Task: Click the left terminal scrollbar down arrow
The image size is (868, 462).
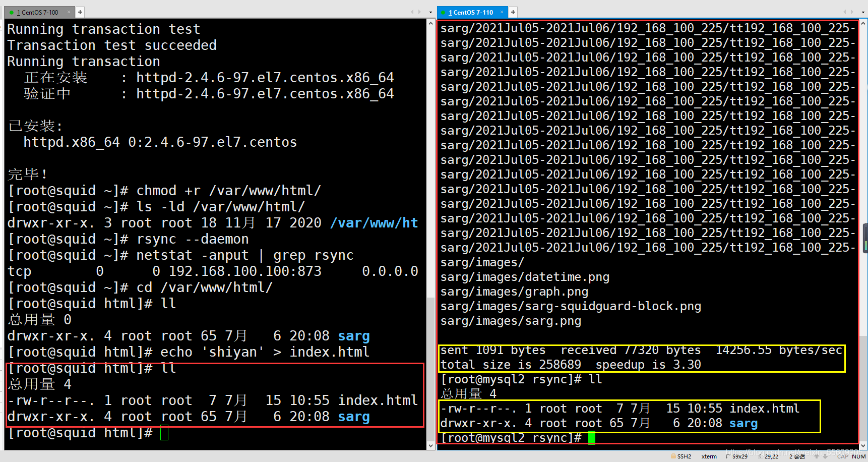Action: 430,446
